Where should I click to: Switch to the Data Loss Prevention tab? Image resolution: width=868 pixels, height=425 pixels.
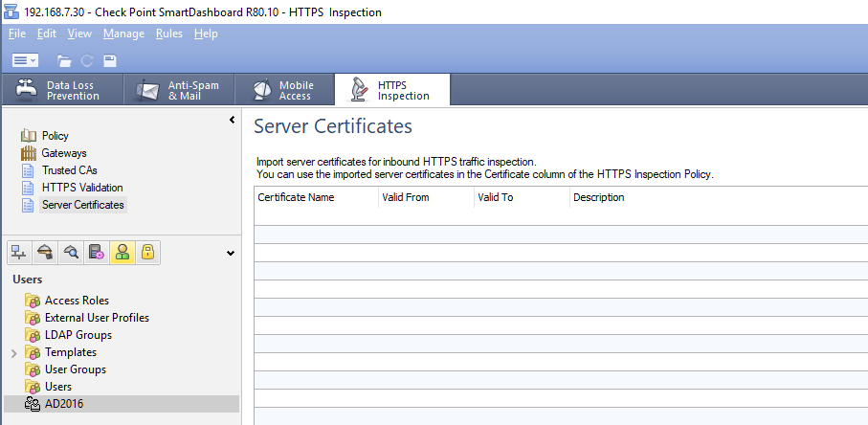click(x=62, y=90)
